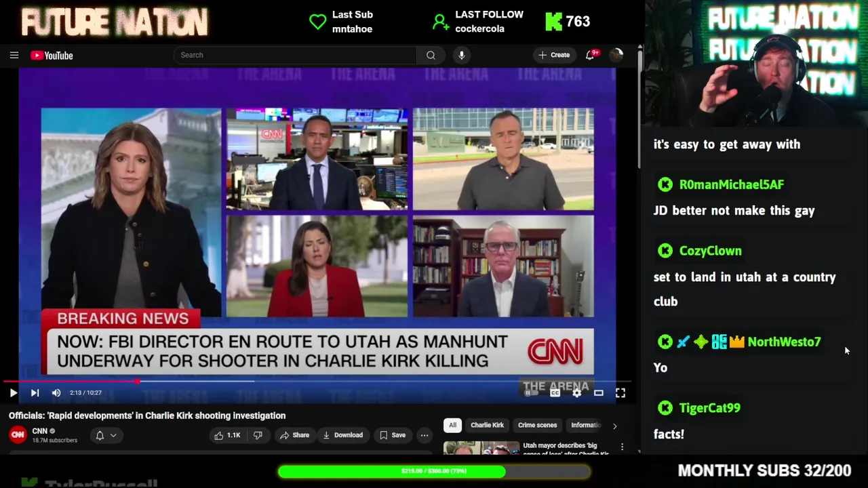Share the video
Screen dimensions: 868x488
[x=294, y=435]
